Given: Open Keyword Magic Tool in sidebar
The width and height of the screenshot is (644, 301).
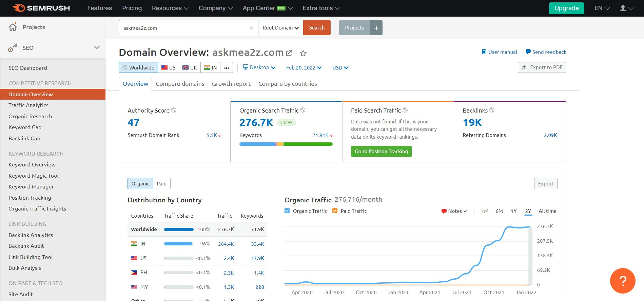Looking at the screenshot, I should pos(34,176).
